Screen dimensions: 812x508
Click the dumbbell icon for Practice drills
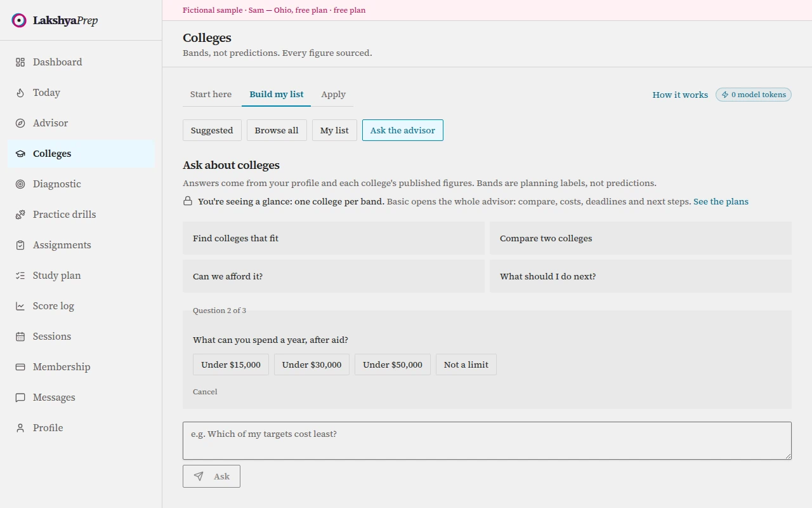click(x=20, y=215)
